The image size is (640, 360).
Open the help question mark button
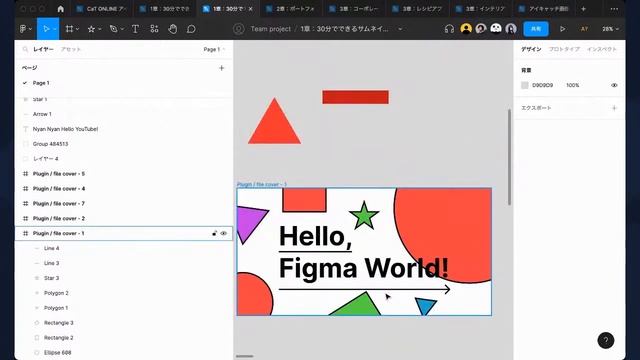coord(606,340)
